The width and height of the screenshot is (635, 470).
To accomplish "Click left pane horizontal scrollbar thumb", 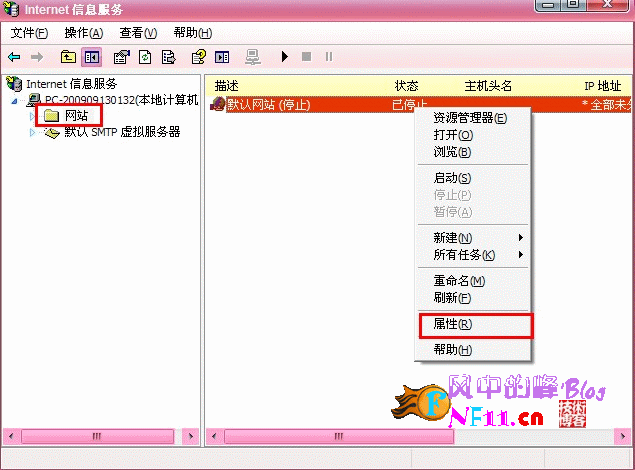I will [97, 436].
